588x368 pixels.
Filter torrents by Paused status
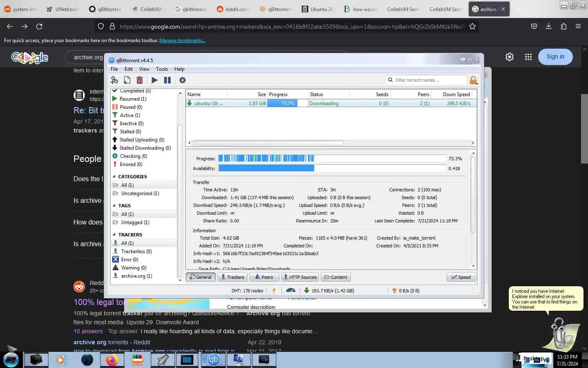point(131,107)
